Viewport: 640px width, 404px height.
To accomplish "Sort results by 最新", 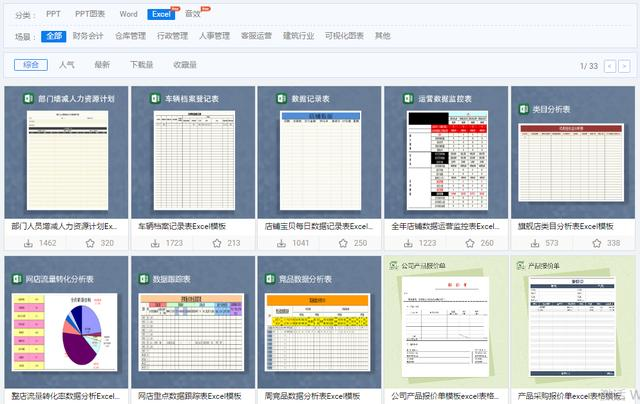I will [x=102, y=65].
